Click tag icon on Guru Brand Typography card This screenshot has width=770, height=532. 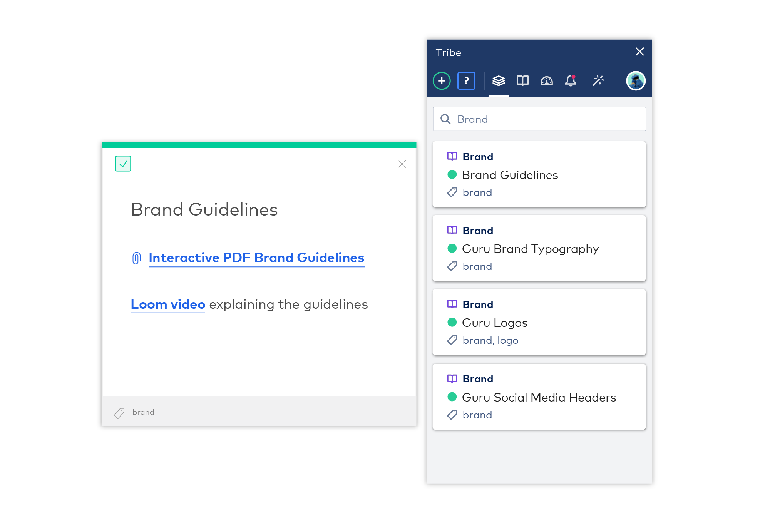pos(452,266)
